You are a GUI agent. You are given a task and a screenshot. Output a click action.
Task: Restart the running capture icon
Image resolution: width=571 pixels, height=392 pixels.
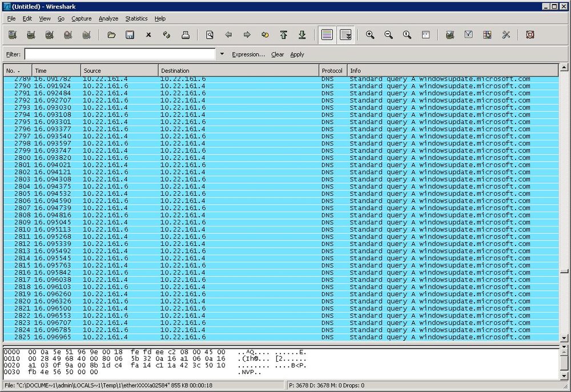(x=87, y=35)
